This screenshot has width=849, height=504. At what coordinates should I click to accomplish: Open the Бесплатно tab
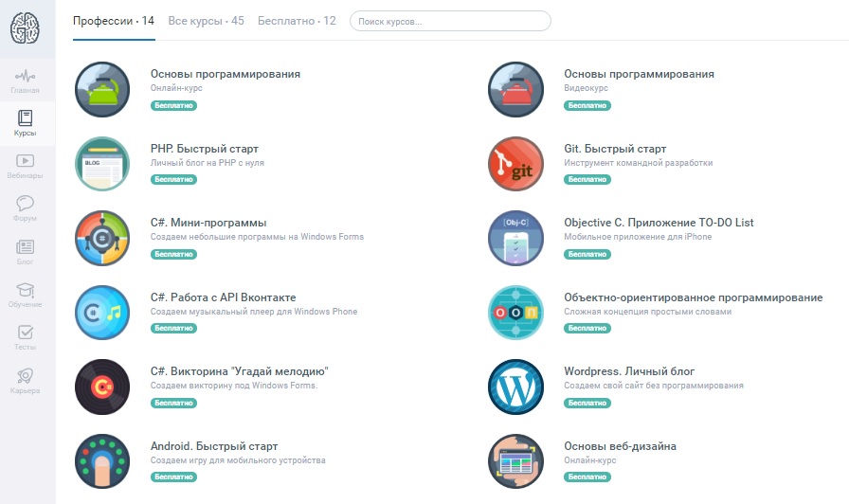[x=296, y=21]
